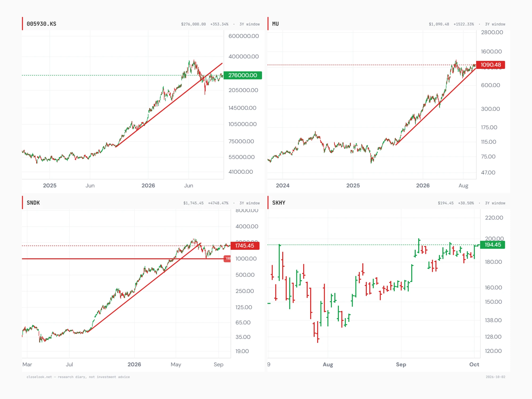Image resolution: width=532 pixels, height=399 pixels.
Task: Open the closelook.net footer text
Action: [78, 377]
